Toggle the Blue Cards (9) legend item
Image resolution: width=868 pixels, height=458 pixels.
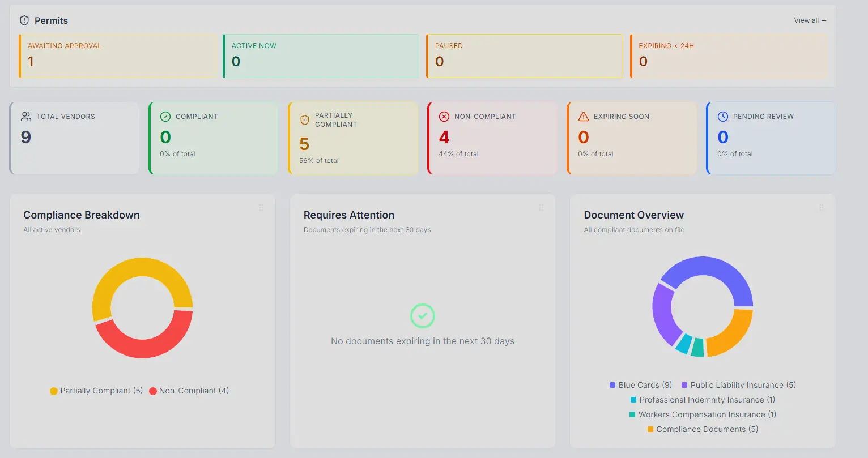(x=641, y=385)
